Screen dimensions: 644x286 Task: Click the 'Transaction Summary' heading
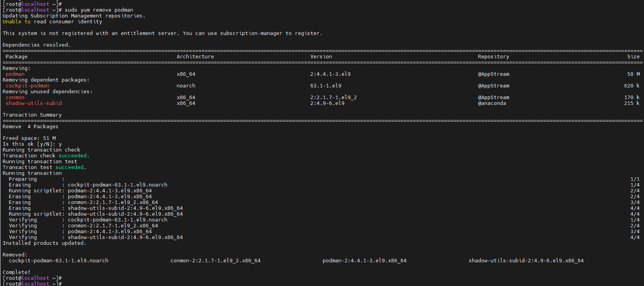point(32,115)
